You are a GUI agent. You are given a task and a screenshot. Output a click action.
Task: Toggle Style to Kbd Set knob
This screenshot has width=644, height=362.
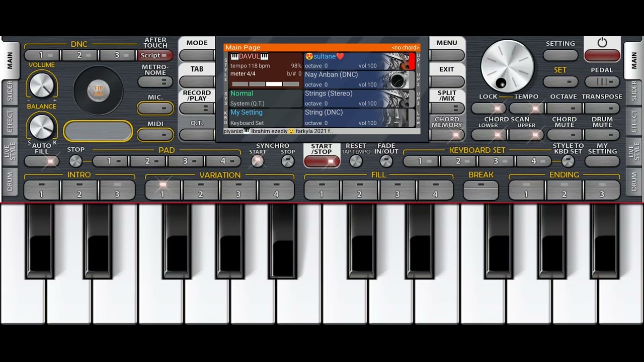[568, 161]
